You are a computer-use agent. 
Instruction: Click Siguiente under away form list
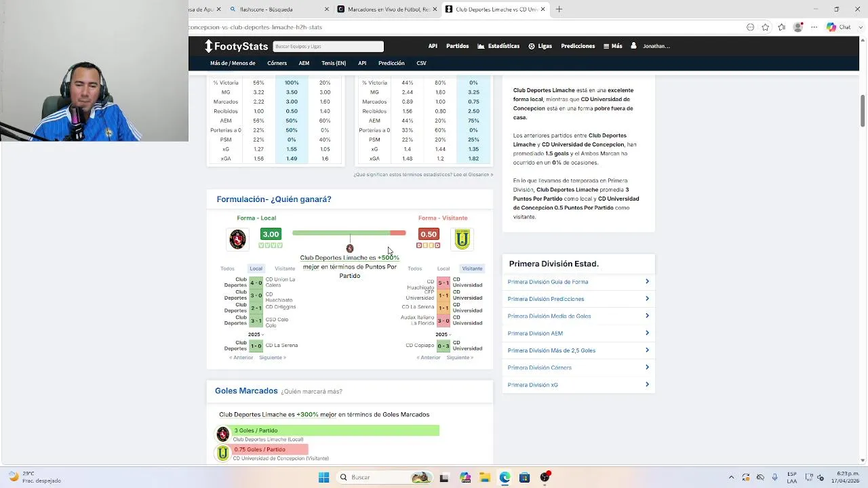coord(460,357)
